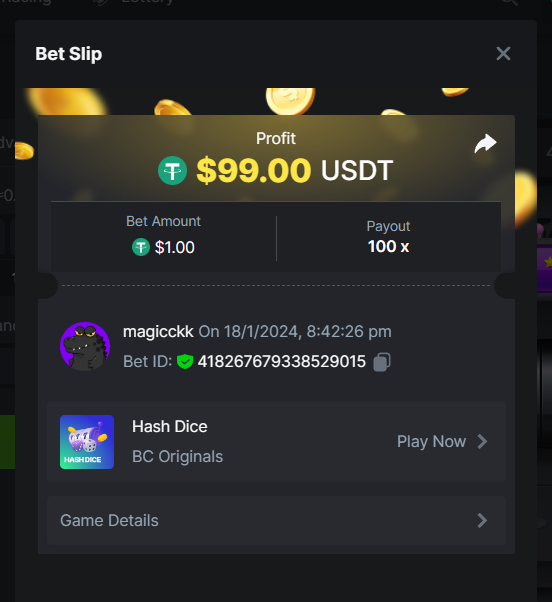
Task: Click the green verified shield icon
Action: (x=185, y=362)
